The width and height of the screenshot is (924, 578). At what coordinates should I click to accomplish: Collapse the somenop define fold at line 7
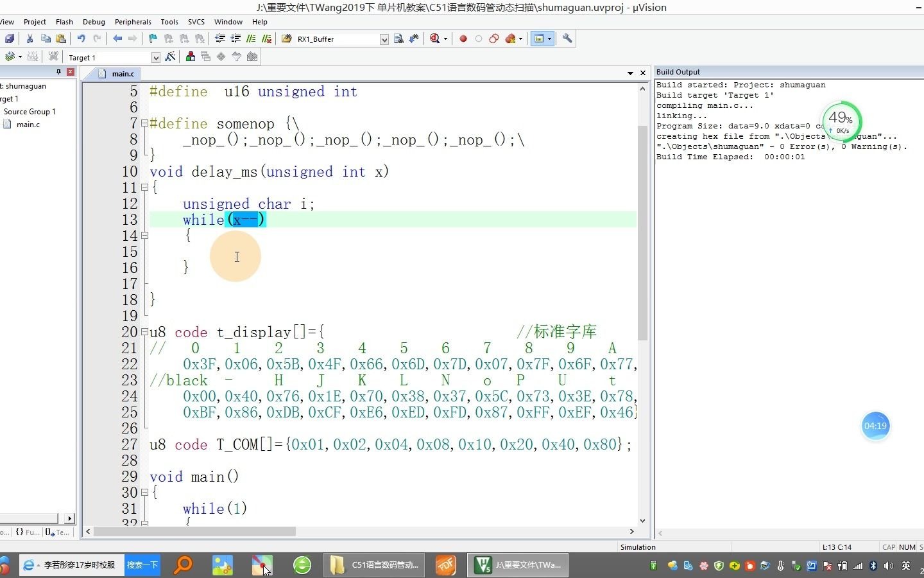[x=144, y=123]
